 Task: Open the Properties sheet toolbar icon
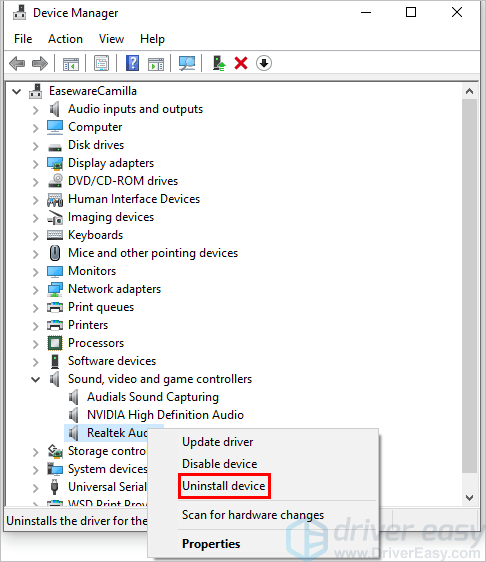[x=102, y=63]
